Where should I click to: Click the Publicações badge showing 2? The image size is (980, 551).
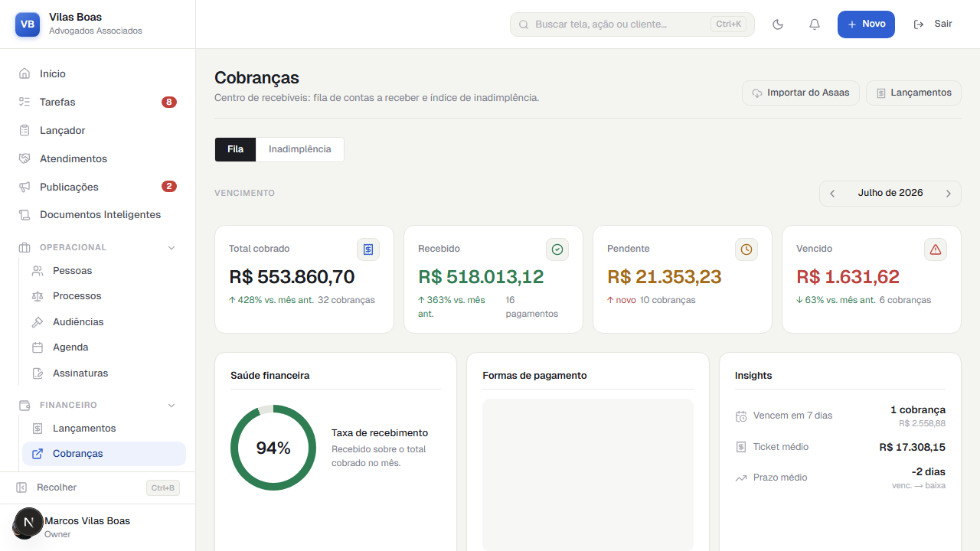click(x=169, y=187)
